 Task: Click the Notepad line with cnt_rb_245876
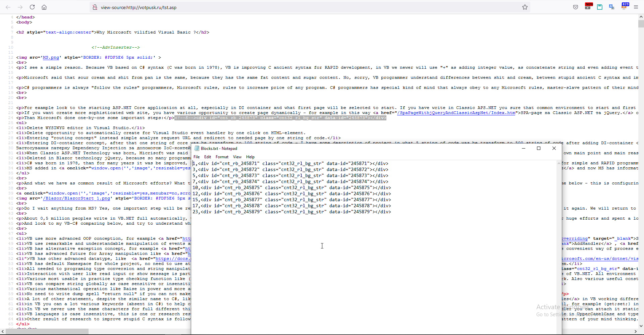292,194
